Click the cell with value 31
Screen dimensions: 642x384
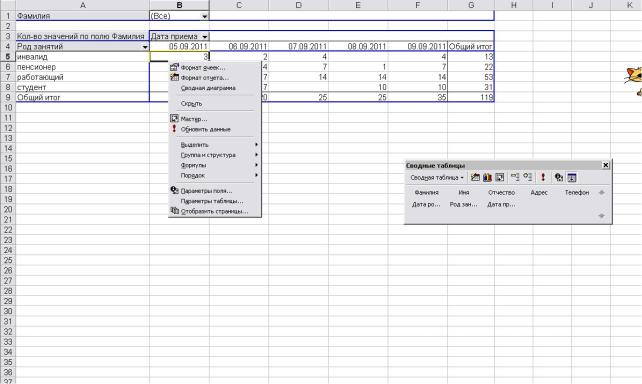[471, 88]
